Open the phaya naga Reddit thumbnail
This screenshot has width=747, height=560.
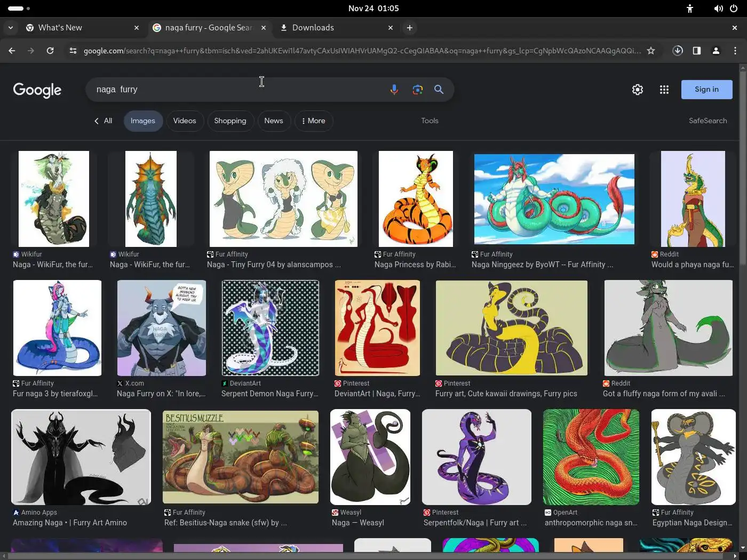tap(693, 199)
